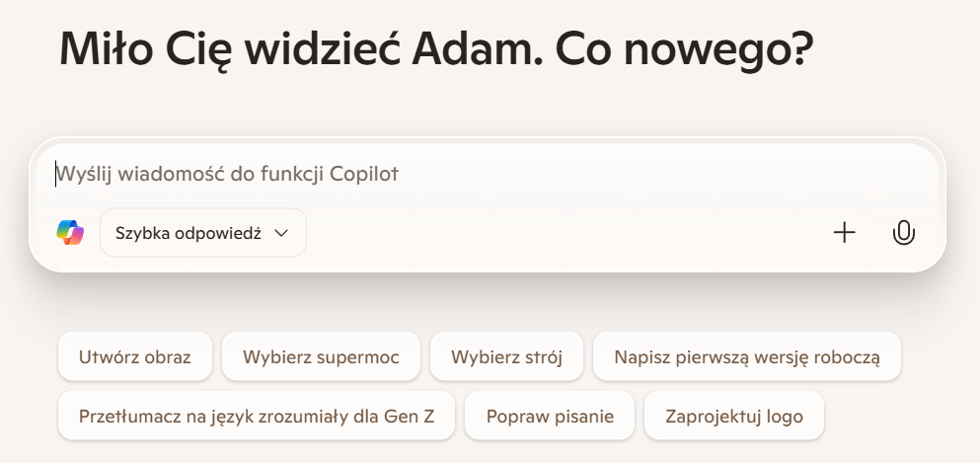Start voice input with the microphone icon
The height and width of the screenshot is (463, 980).
(x=903, y=232)
